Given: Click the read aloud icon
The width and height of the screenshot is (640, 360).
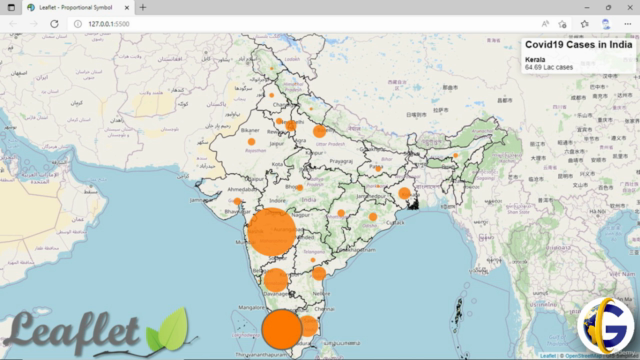Looking at the screenshot, I should click(x=545, y=24).
